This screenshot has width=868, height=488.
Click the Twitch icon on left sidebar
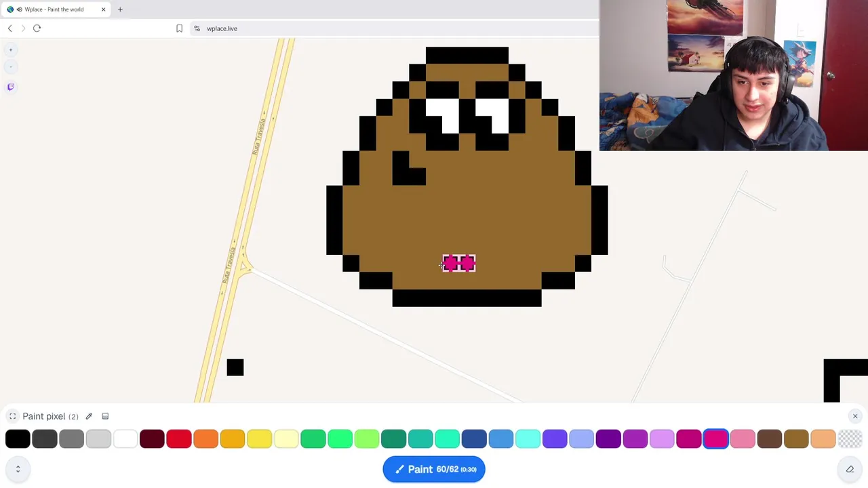[x=11, y=87]
